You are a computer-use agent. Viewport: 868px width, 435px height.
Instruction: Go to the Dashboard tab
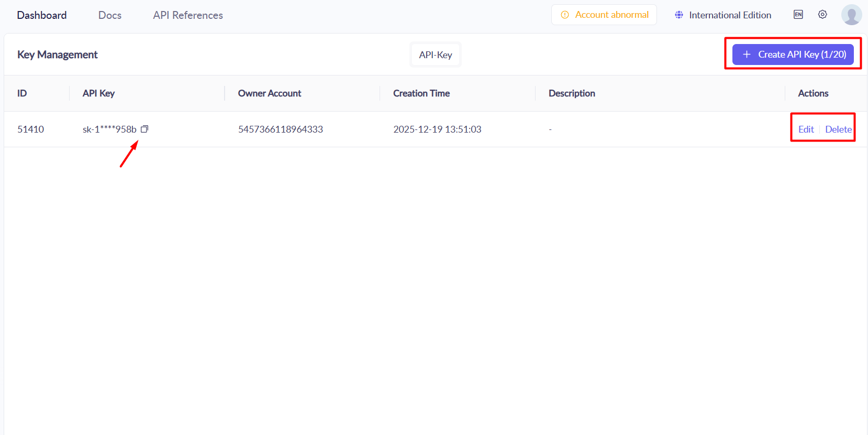(42, 15)
